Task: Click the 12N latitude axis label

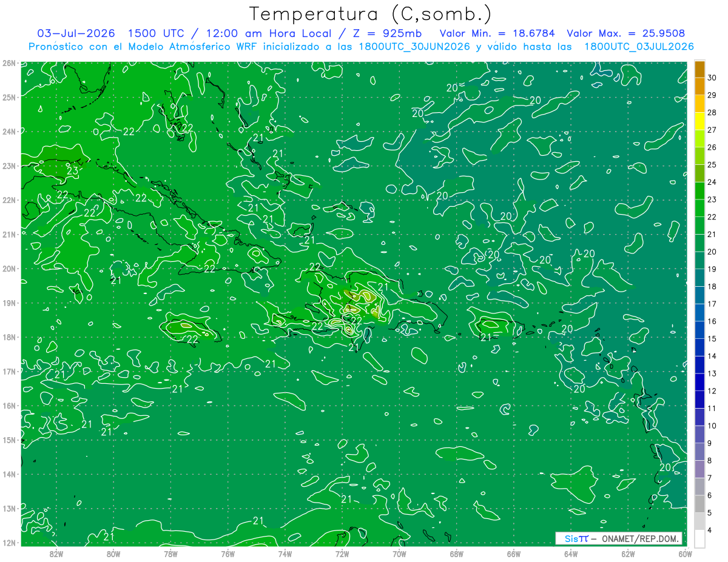Action: pyautogui.click(x=8, y=543)
